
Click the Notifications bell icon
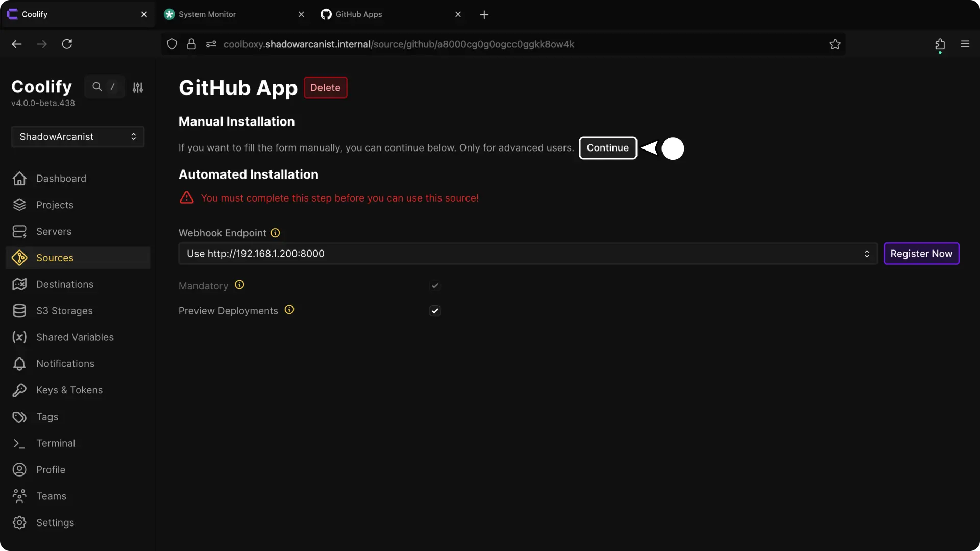coord(19,364)
